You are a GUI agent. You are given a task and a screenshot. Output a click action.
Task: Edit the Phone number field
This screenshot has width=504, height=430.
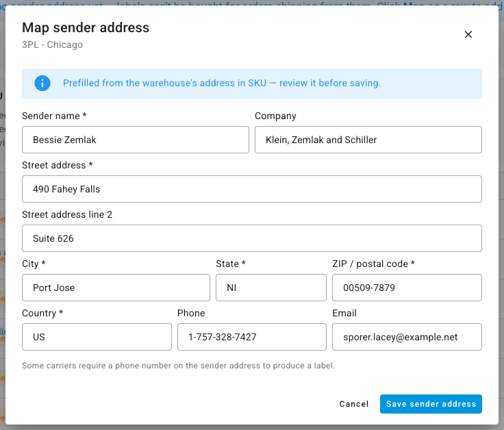point(252,337)
